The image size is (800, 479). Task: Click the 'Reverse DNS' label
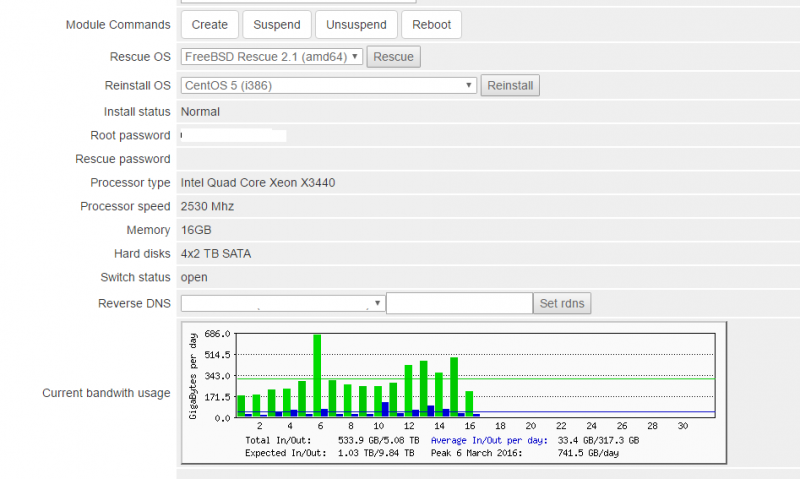click(x=134, y=303)
